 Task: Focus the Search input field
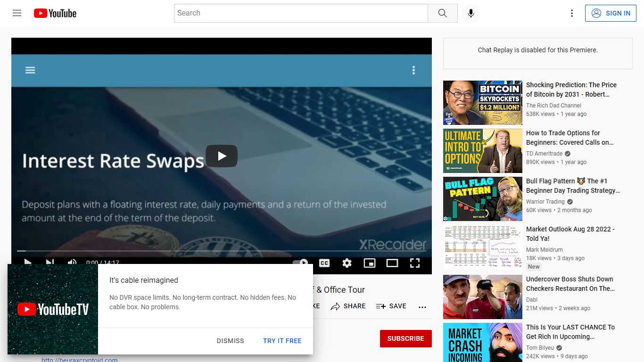click(x=301, y=13)
